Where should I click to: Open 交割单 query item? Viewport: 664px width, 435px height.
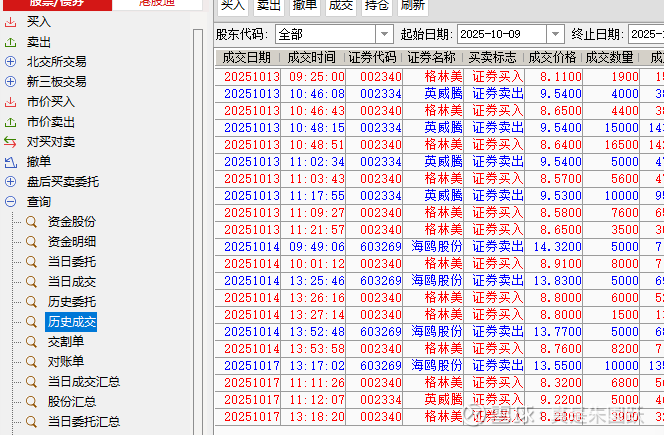tap(66, 341)
